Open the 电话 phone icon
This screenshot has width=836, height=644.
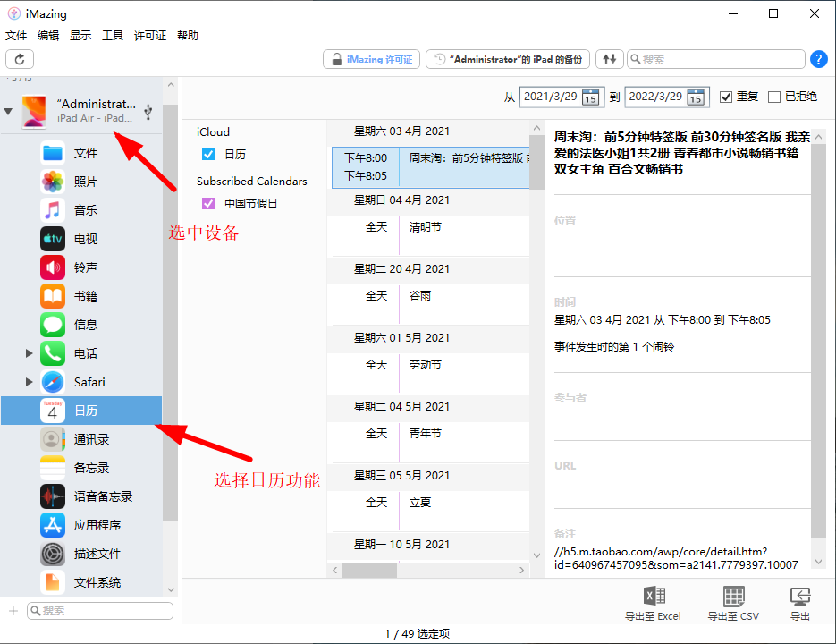pyautogui.click(x=53, y=353)
